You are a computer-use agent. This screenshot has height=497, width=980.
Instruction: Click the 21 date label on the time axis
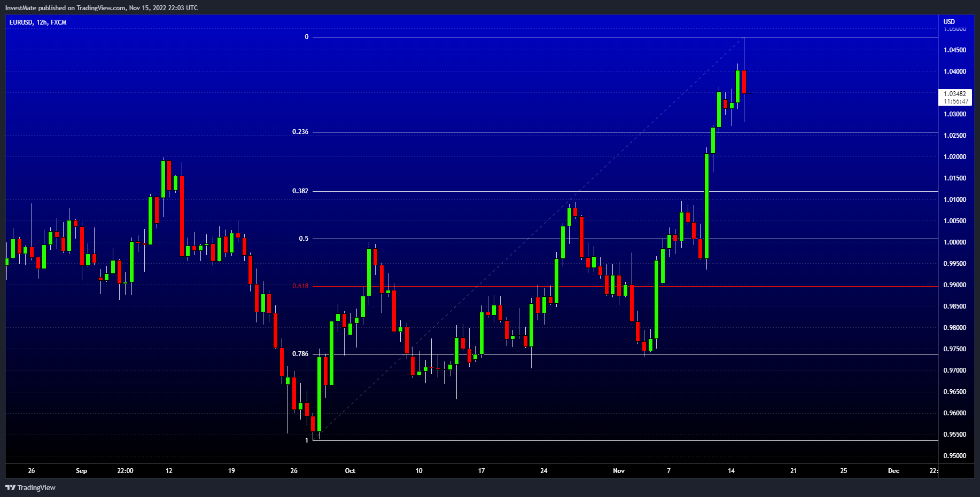pyautogui.click(x=794, y=471)
